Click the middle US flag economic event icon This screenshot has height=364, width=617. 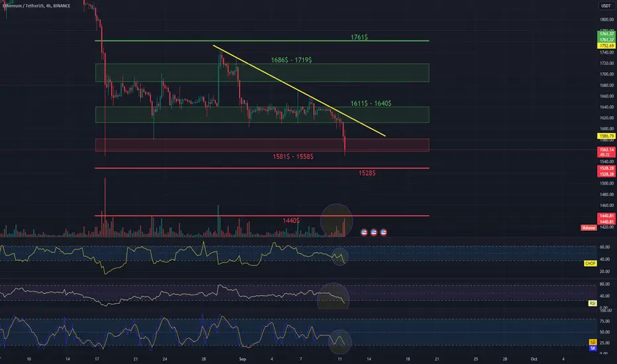(x=374, y=232)
